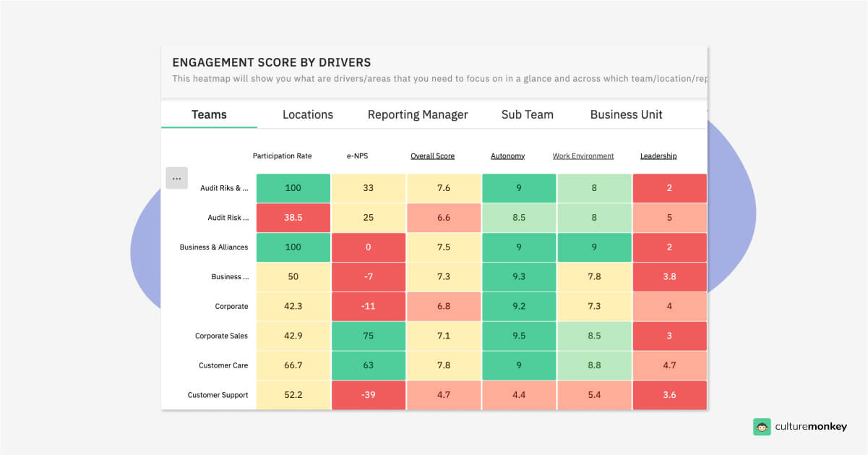Viewport: 868px width, 455px height.
Task: Select the Customer Support row label
Action: click(218, 395)
